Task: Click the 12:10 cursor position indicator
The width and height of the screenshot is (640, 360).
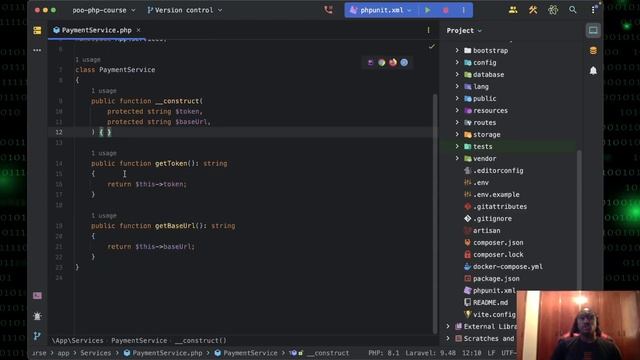Action: point(471,353)
